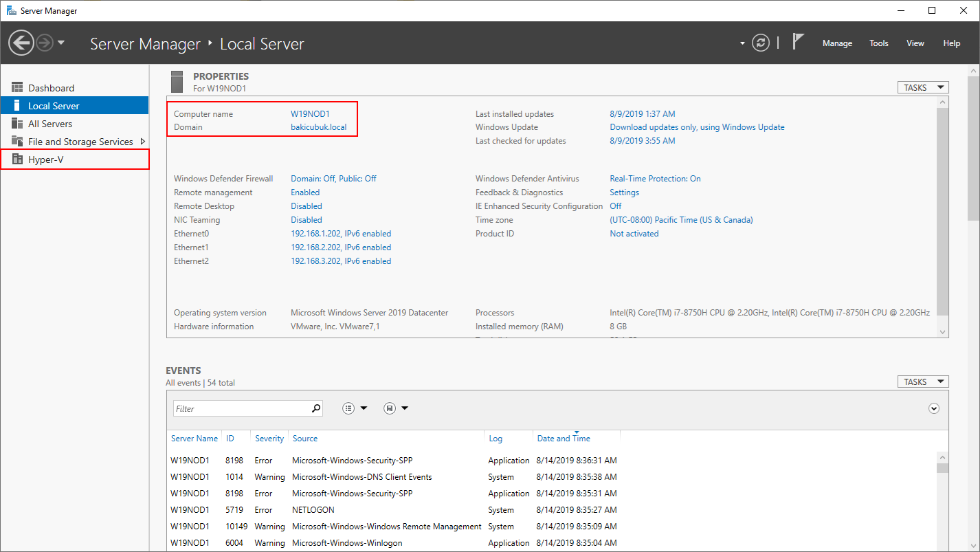Click Windows Defender Firewall status link
The height and width of the screenshot is (552, 980).
click(333, 179)
